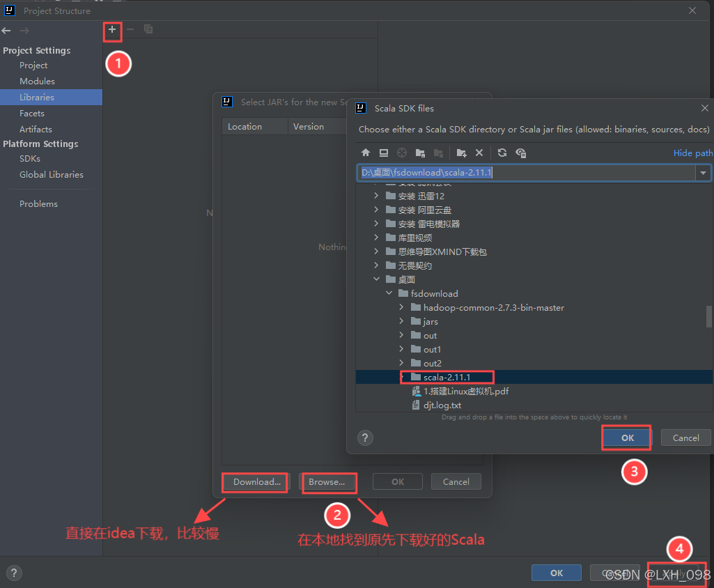Click the Location column header

click(255, 127)
